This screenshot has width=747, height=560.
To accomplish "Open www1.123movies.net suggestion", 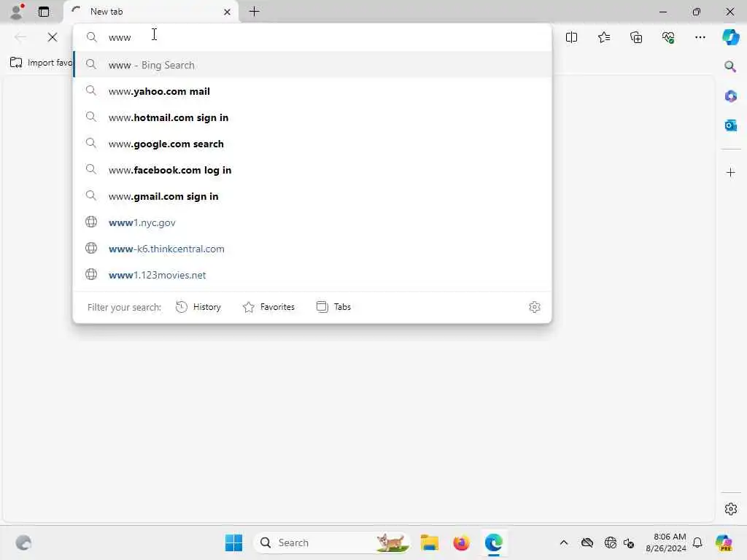I will (312, 275).
